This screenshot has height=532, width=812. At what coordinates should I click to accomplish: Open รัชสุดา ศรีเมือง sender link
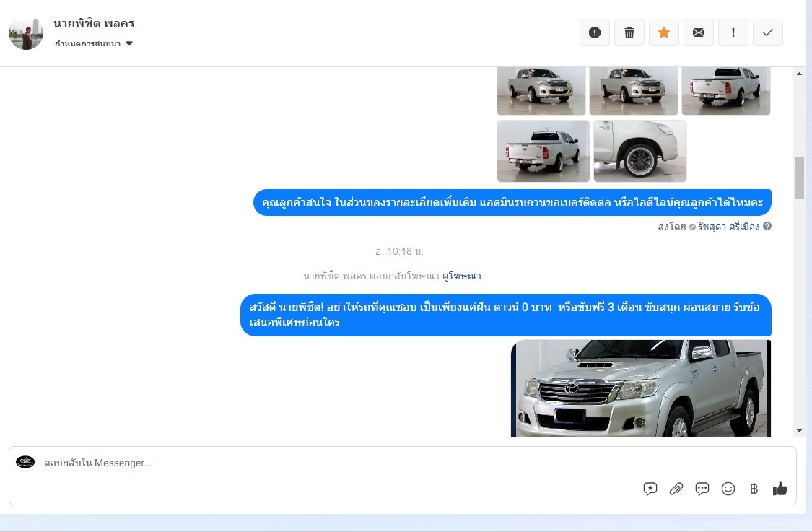point(728,227)
